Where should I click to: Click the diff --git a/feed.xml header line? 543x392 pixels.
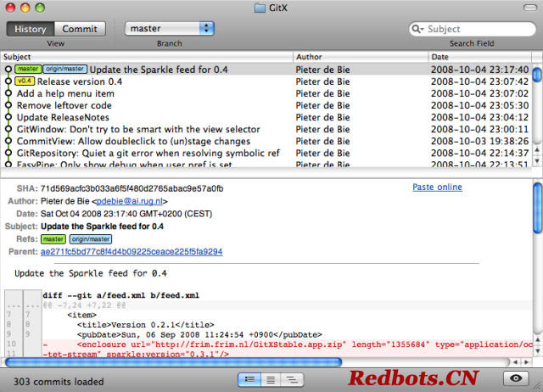(x=120, y=295)
